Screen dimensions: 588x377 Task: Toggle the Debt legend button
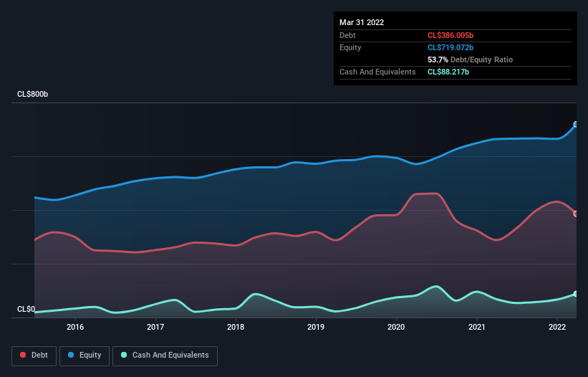click(34, 355)
